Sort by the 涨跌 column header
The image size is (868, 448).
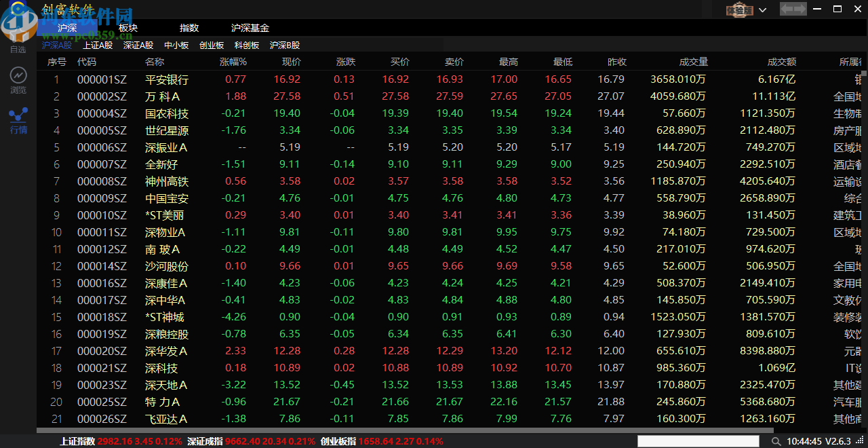click(x=346, y=62)
